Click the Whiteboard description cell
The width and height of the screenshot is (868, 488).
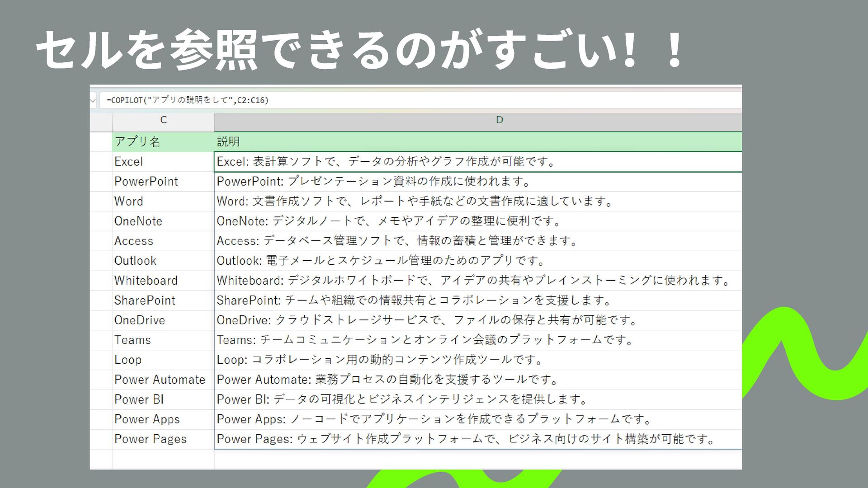tap(473, 281)
